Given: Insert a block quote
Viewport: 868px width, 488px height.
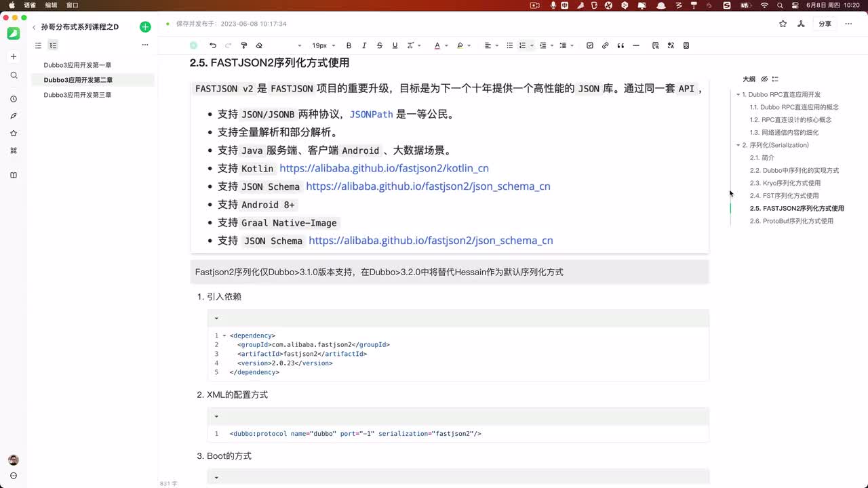Looking at the screenshot, I should point(620,45).
